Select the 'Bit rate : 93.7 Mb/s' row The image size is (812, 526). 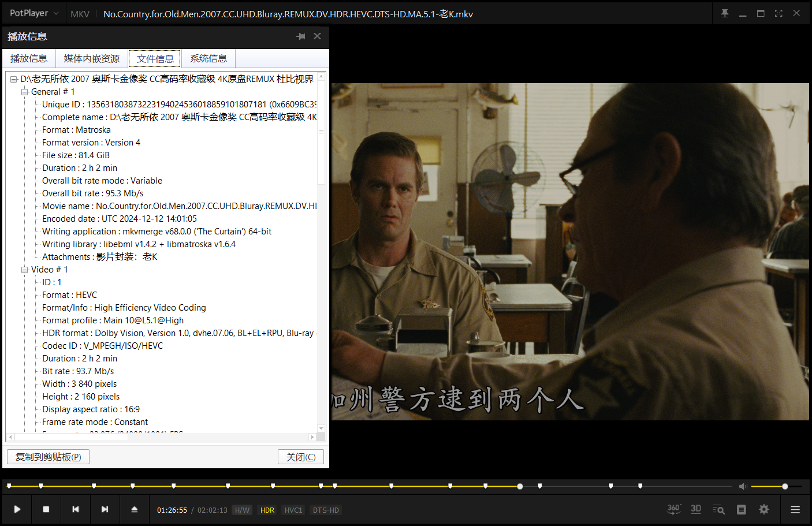click(78, 371)
